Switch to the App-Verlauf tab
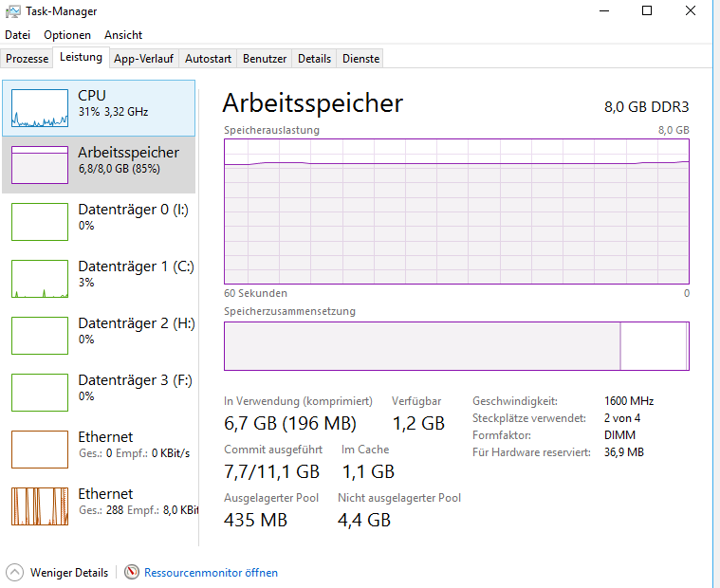 143,59
